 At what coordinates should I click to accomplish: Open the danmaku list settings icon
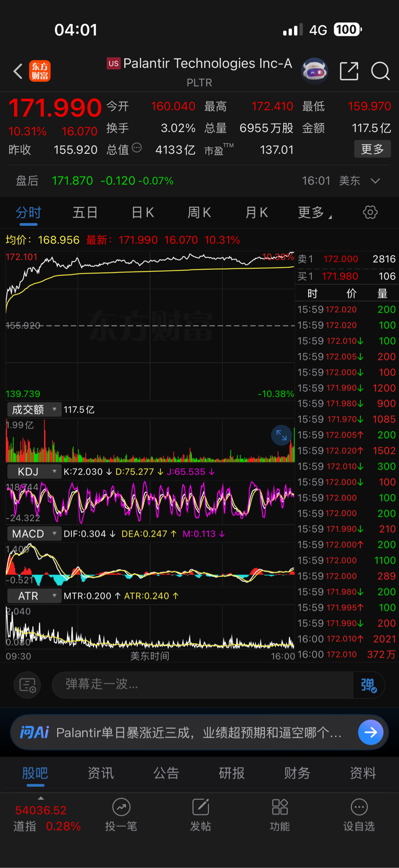point(27,685)
